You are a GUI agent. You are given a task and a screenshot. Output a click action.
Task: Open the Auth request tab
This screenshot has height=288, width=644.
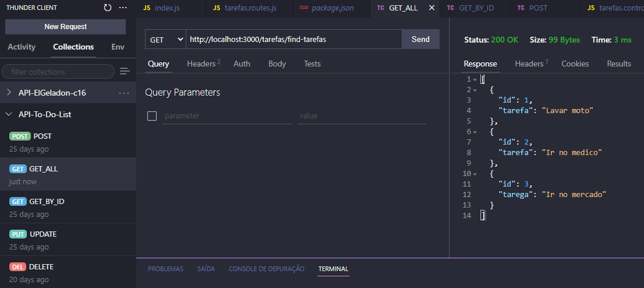(x=242, y=64)
